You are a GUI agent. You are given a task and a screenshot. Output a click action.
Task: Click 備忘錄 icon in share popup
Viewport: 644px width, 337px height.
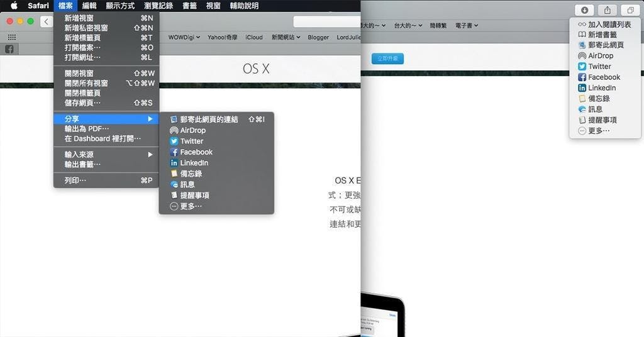(x=582, y=99)
